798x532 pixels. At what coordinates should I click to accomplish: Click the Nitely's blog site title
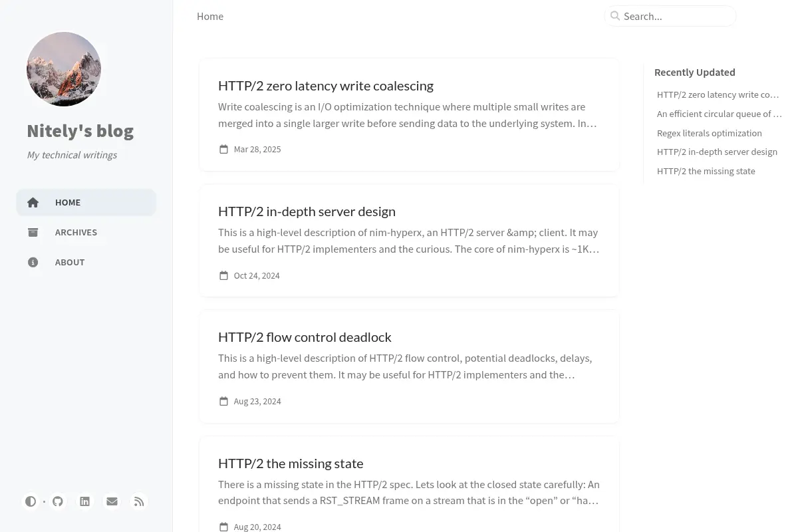(x=80, y=130)
